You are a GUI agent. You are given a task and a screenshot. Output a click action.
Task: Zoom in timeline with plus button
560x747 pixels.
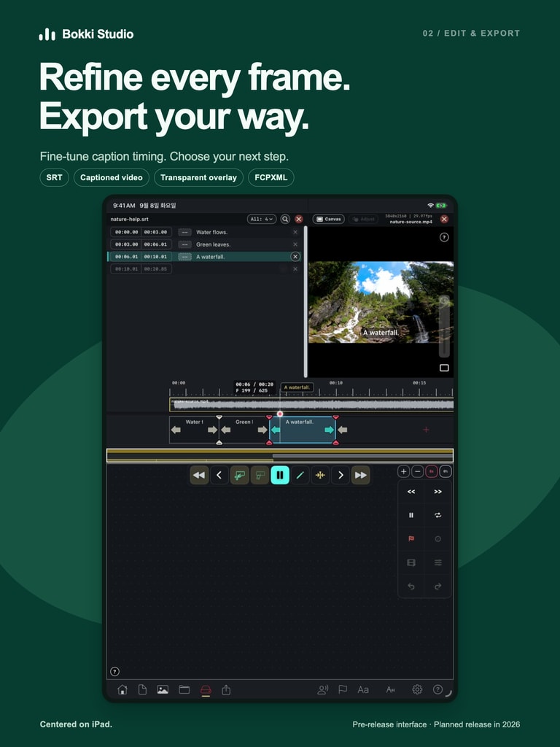point(403,472)
